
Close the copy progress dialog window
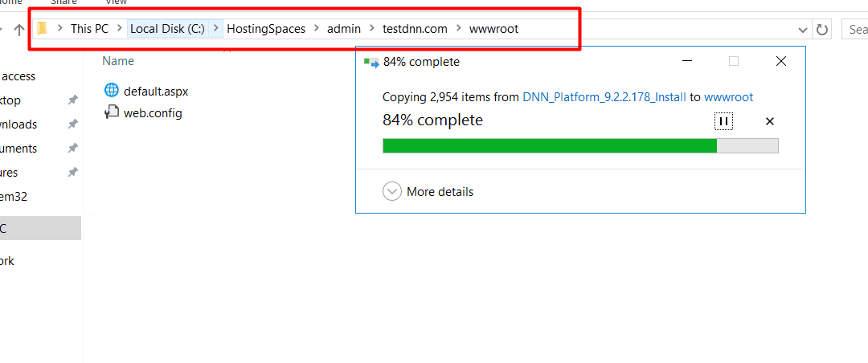(x=781, y=61)
